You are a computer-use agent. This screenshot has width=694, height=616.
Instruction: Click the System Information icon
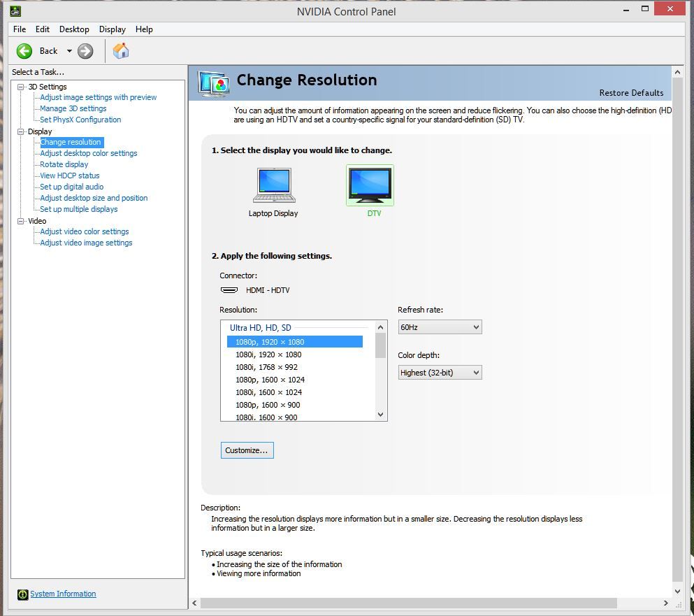(x=22, y=594)
